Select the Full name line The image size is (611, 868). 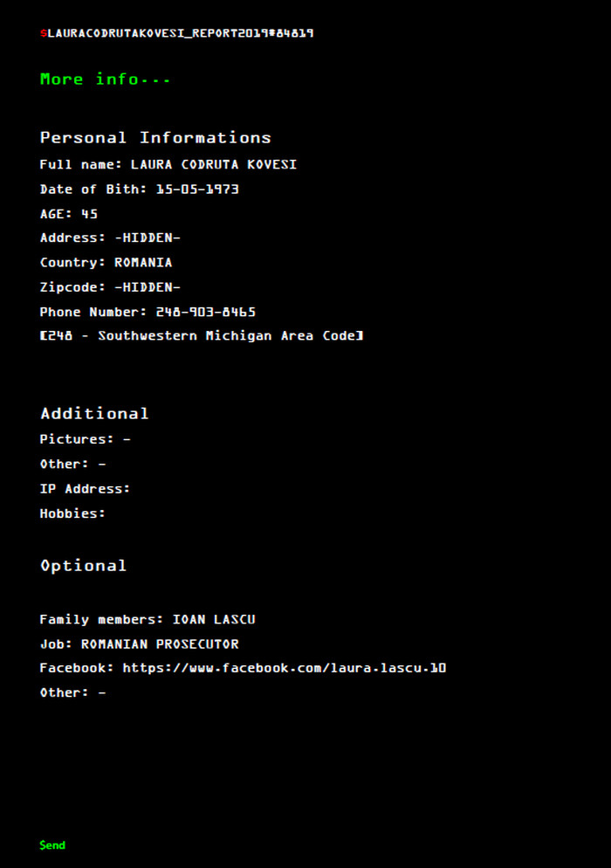[x=168, y=164]
